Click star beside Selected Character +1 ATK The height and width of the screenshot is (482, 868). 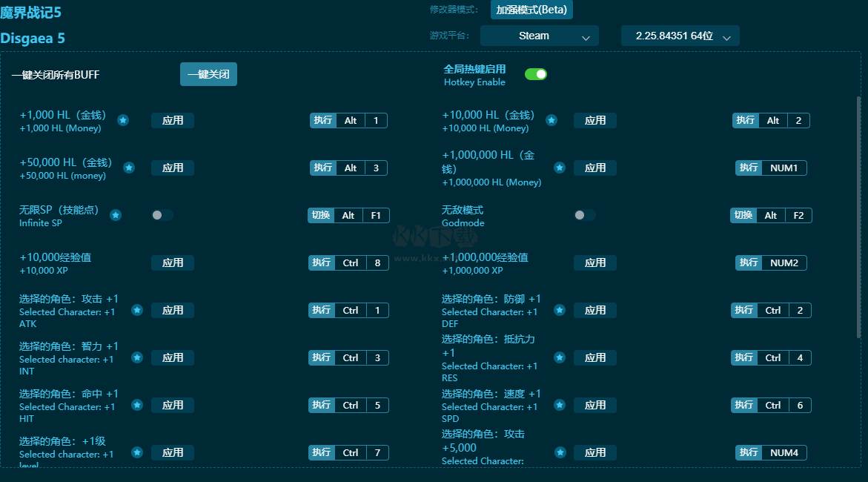tap(137, 310)
